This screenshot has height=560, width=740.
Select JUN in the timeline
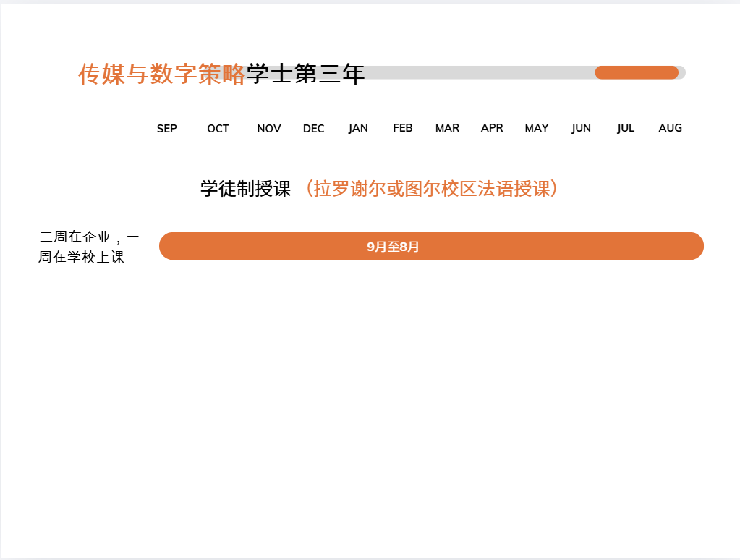coord(581,128)
